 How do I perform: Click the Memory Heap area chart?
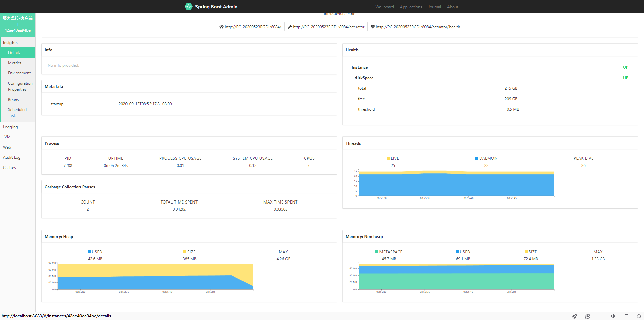[x=156, y=277]
